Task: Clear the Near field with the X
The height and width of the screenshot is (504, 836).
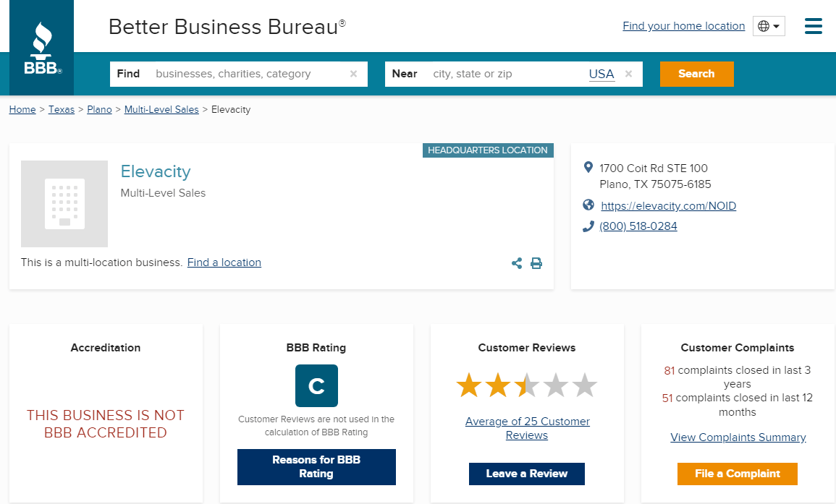Action: (628, 74)
